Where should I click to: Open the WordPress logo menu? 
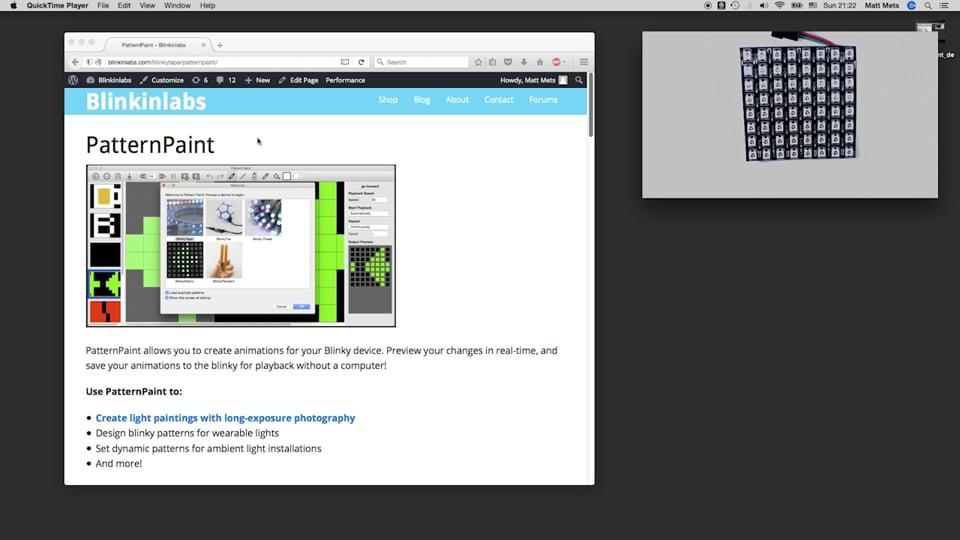coord(73,80)
